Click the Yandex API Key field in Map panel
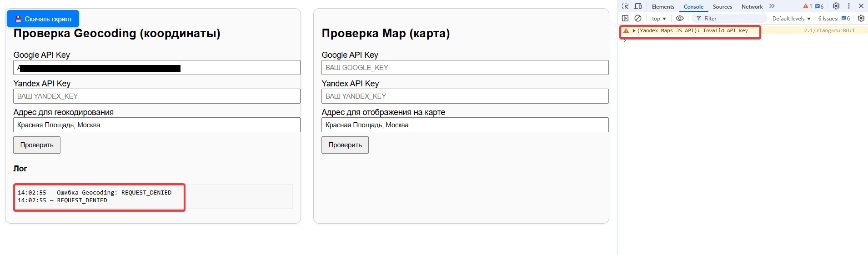The image size is (868, 255). point(465,96)
